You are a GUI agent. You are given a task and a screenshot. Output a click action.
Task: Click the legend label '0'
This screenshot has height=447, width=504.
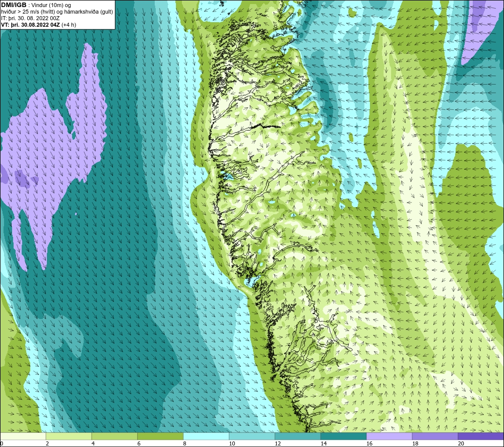coord(2,443)
